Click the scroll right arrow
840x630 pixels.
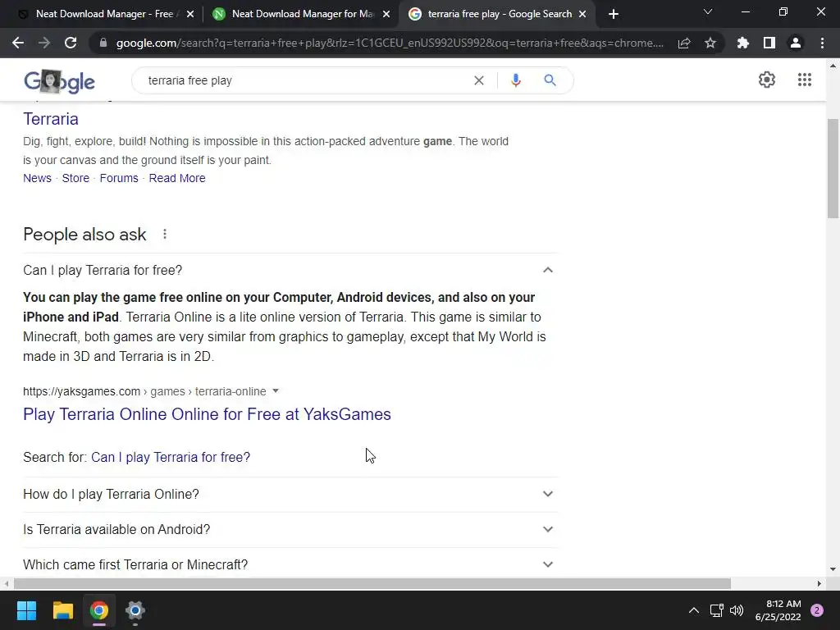point(819,583)
